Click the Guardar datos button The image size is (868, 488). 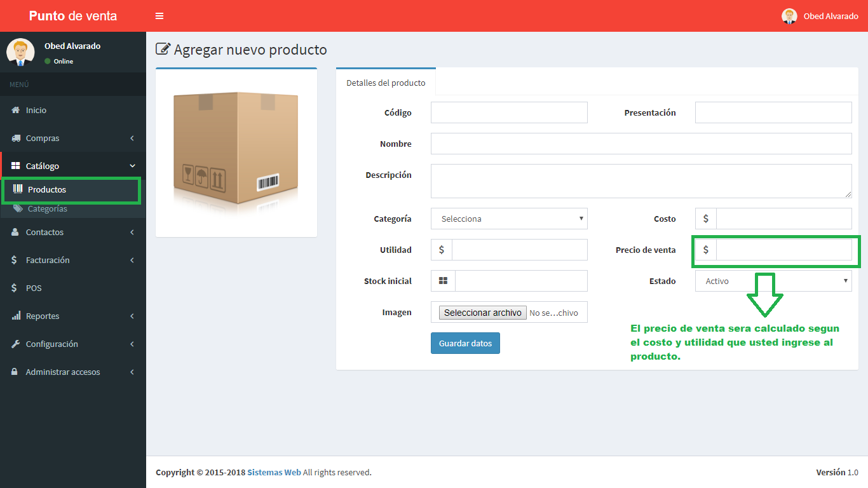(x=465, y=343)
